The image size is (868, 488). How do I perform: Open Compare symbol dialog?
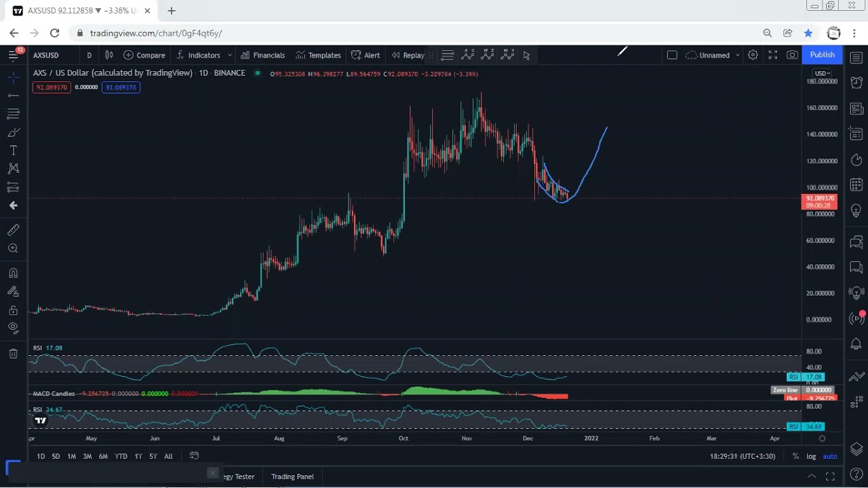(144, 55)
